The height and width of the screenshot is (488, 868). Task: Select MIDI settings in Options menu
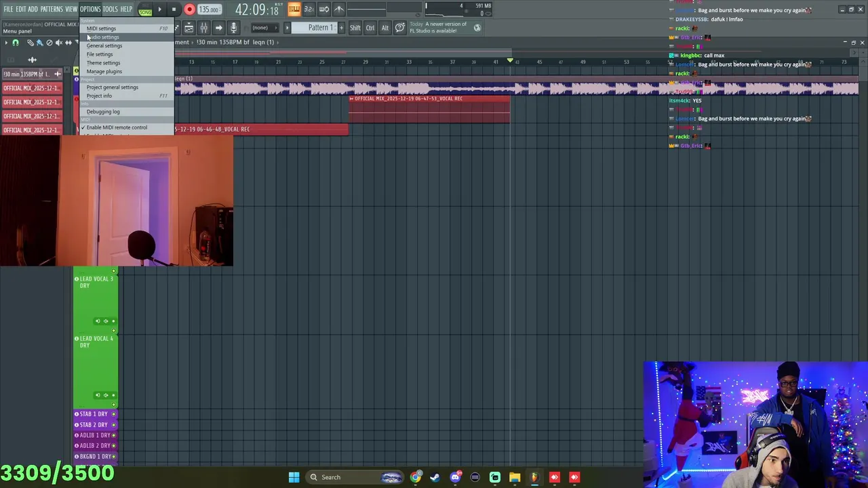tap(127, 28)
